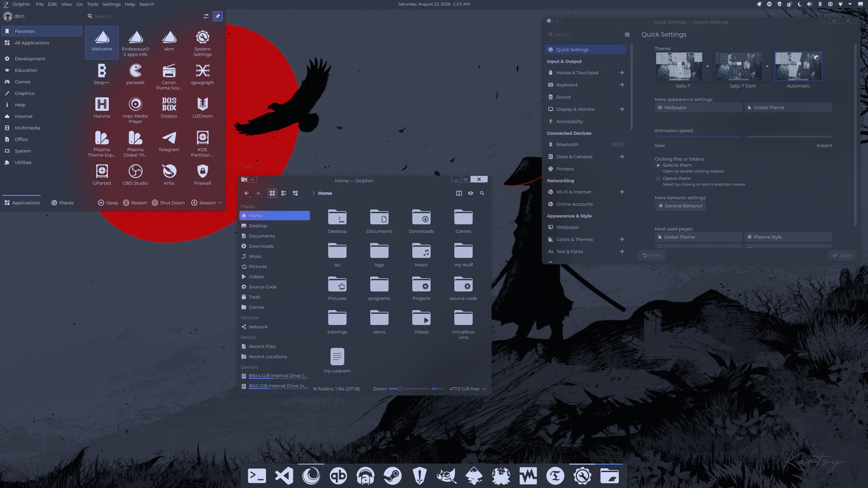
Task: Open the System Settings hamburger menu
Action: pos(627,35)
